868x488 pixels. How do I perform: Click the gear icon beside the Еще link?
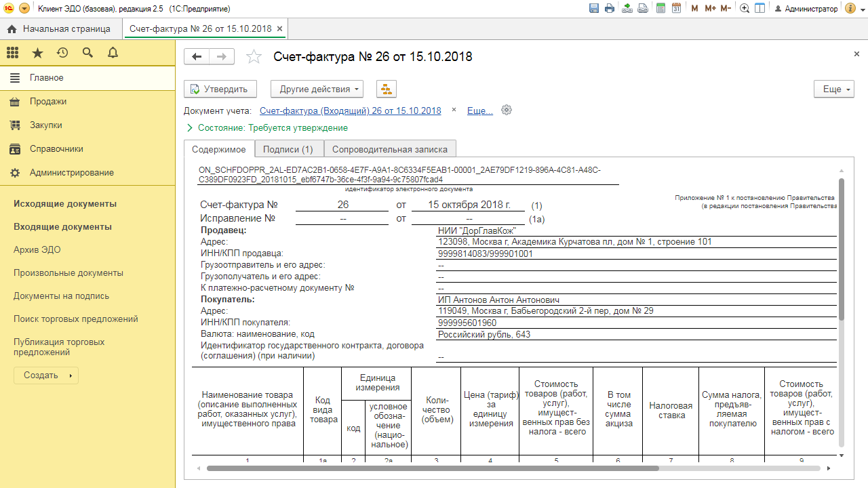[506, 110]
